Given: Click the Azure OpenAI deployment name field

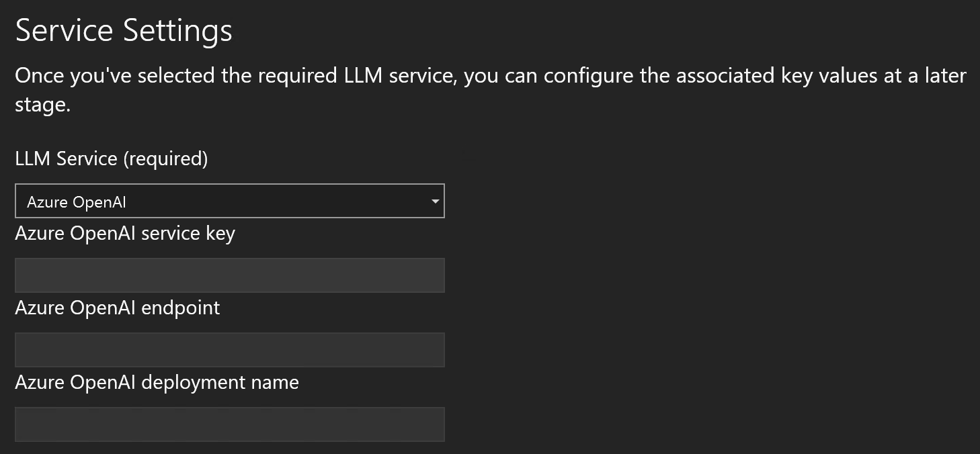Looking at the screenshot, I should pos(230,424).
